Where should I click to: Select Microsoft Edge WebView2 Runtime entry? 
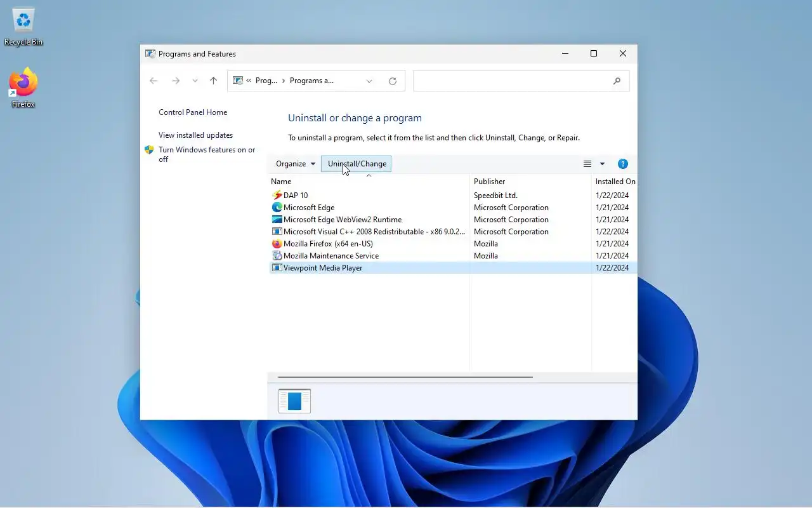point(343,220)
